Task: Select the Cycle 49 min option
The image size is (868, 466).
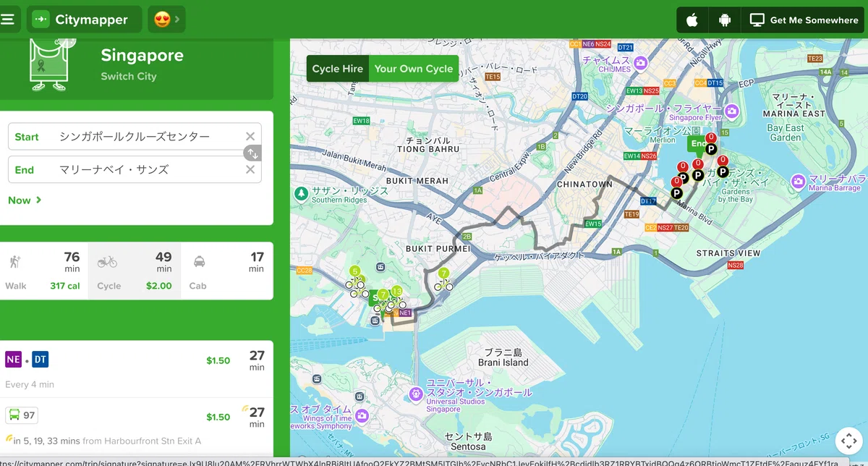Action: [x=134, y=271]
